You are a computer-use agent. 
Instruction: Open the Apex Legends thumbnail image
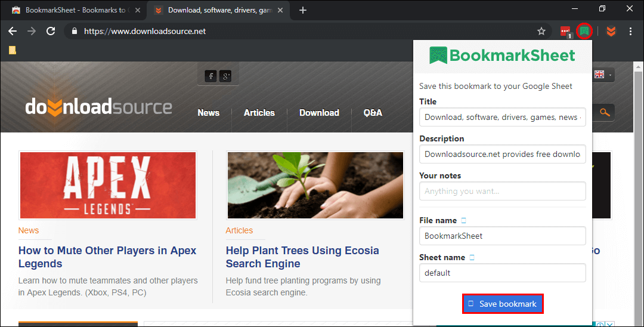(108, 185)
